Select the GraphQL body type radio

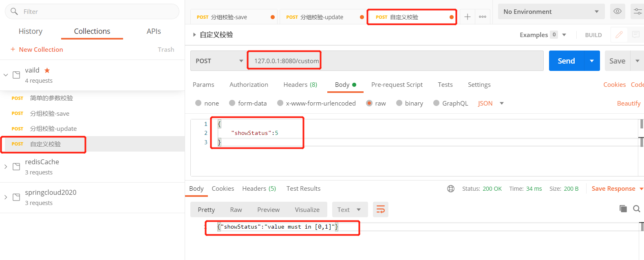coord(436,103)
